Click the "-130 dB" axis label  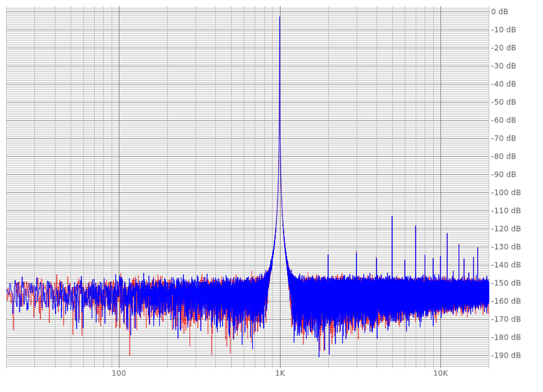(506, 247)
